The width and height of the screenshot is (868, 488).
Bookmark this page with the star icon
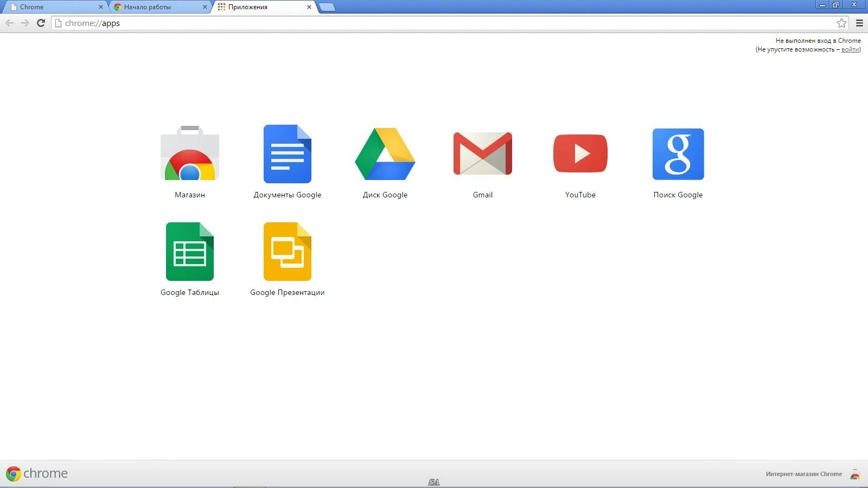pyautogui.click(x=841, y=23)
